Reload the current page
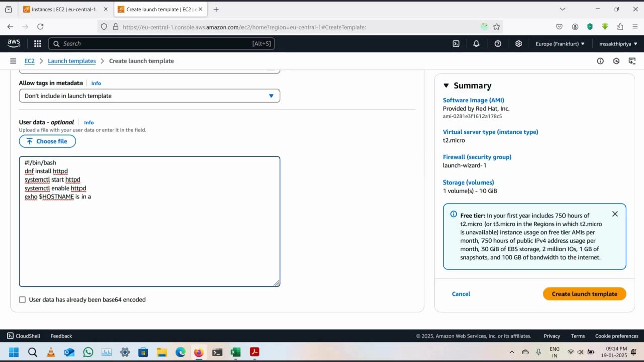Screen dimensions: 644x362 click(40, 27)
